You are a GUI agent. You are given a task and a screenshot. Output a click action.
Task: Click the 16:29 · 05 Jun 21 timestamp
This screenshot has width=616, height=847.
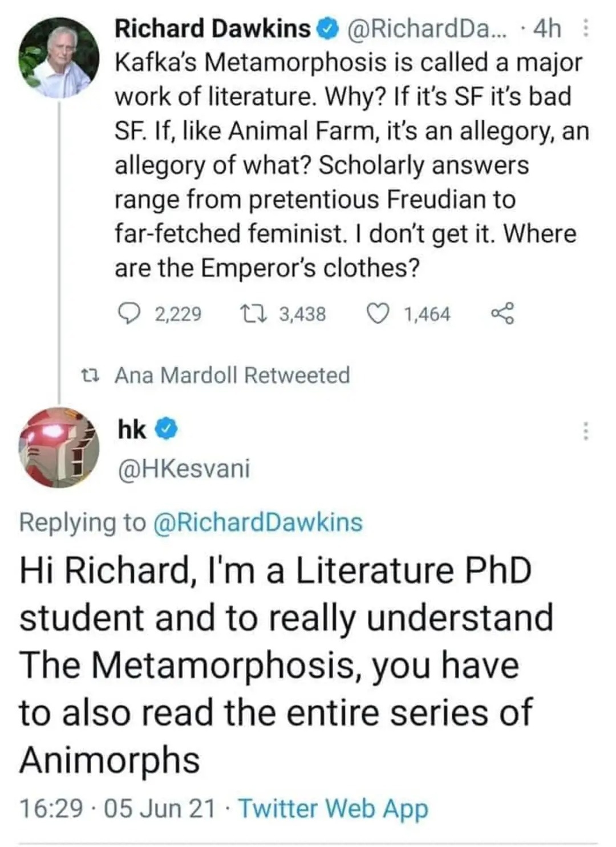tap(117, 808)
